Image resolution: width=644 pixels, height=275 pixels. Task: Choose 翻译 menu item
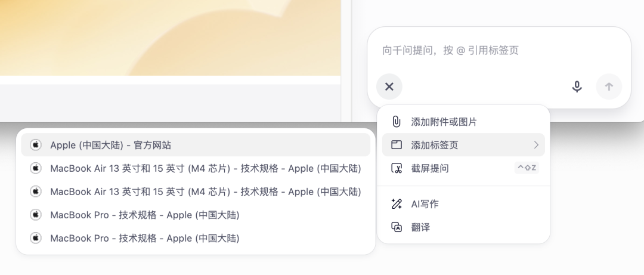point(463,227)
